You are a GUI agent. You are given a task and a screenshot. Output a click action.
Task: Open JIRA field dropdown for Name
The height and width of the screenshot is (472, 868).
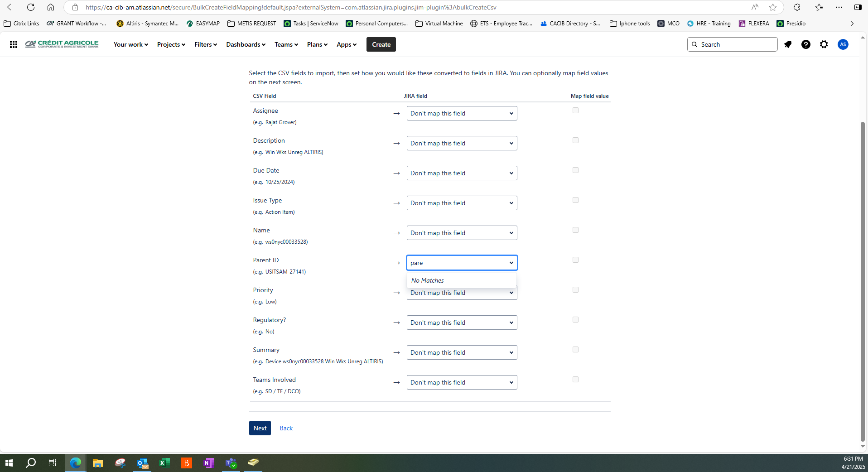point(462,233)
